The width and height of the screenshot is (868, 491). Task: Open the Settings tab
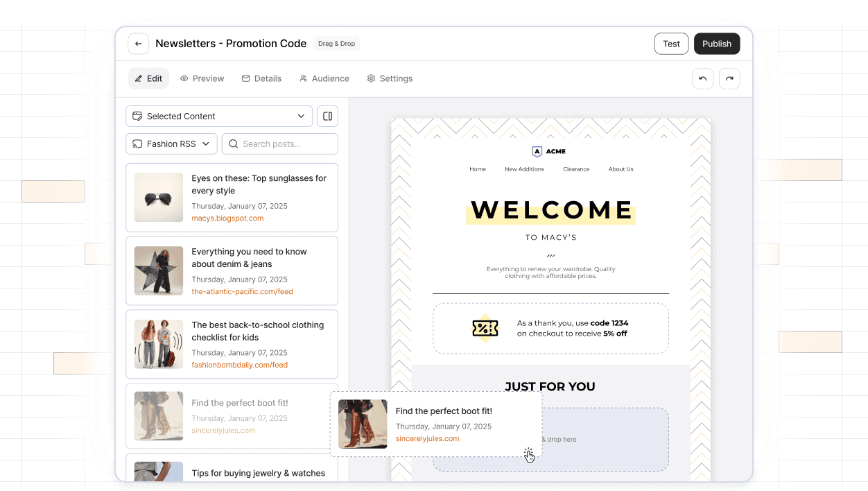pos(390,78)
